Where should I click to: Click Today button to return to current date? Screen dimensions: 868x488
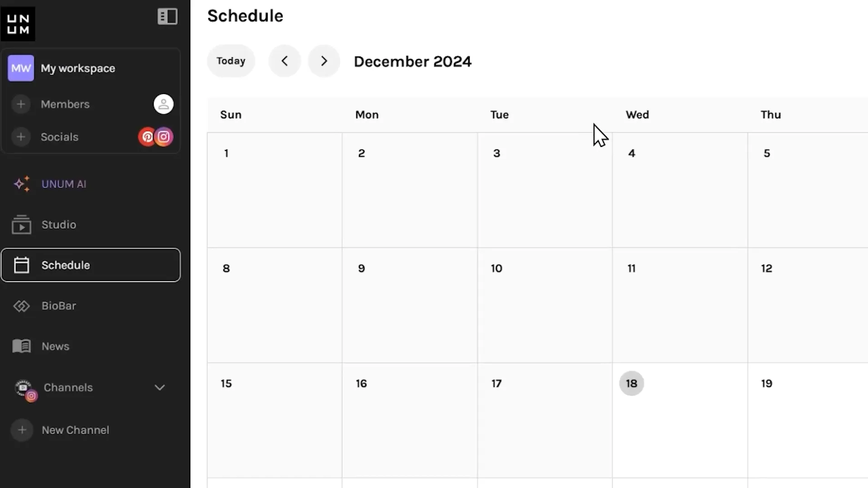tap(231, 61)
